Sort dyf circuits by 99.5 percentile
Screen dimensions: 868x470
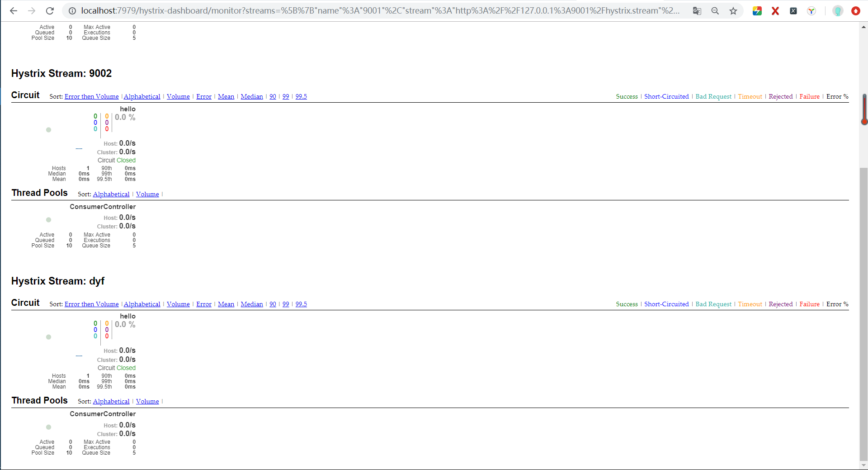[x=301, y=304]
